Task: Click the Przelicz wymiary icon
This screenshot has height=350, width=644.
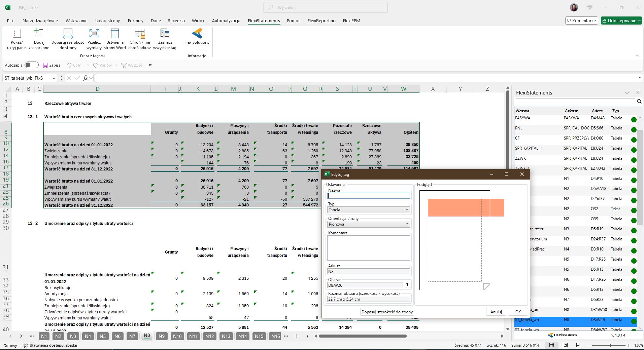Action: coord(94,34)
